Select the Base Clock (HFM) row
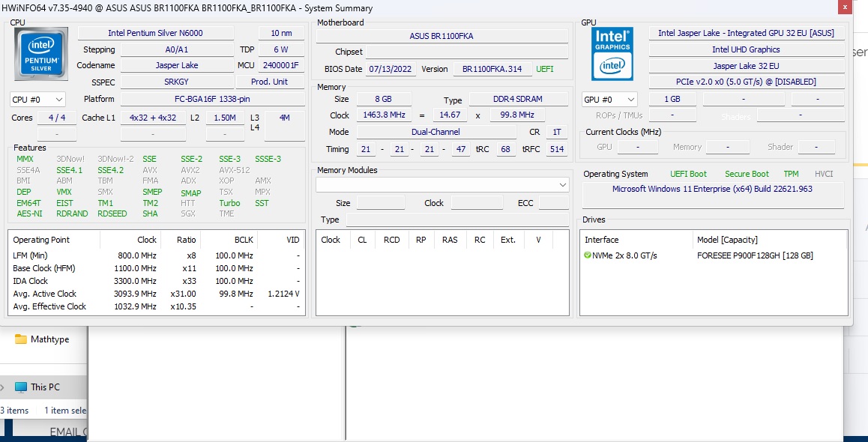Screen dimensions: 868x442 coord(157,268)
